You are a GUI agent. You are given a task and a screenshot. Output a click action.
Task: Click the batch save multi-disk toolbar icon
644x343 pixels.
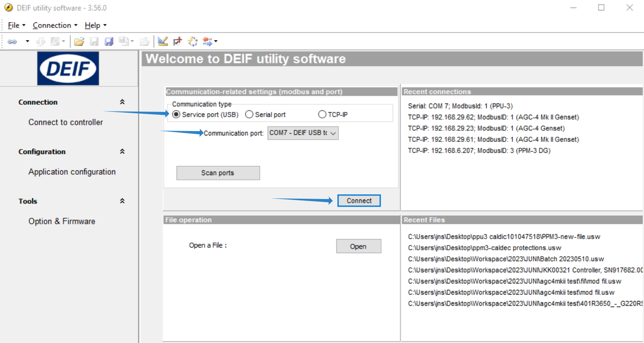click(124, 41)
